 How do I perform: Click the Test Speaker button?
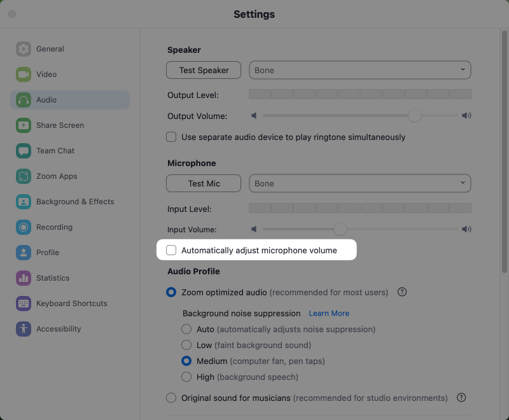(x=204, y=70)
